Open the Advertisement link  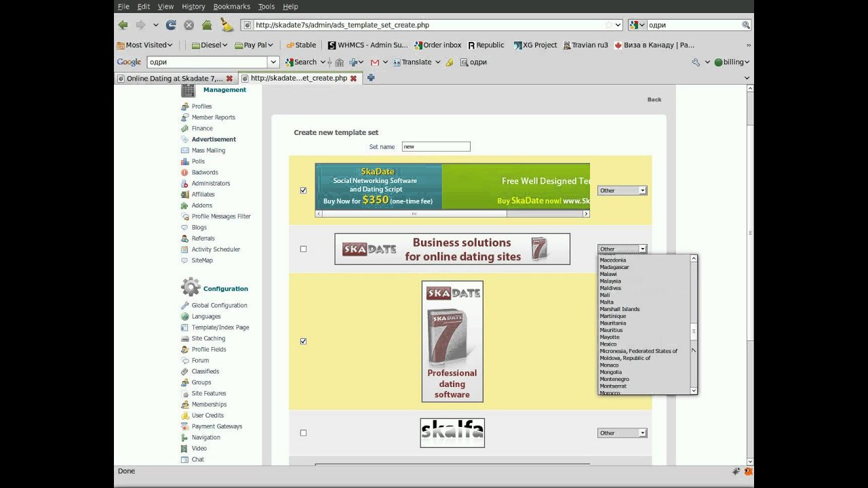point(214,140)
